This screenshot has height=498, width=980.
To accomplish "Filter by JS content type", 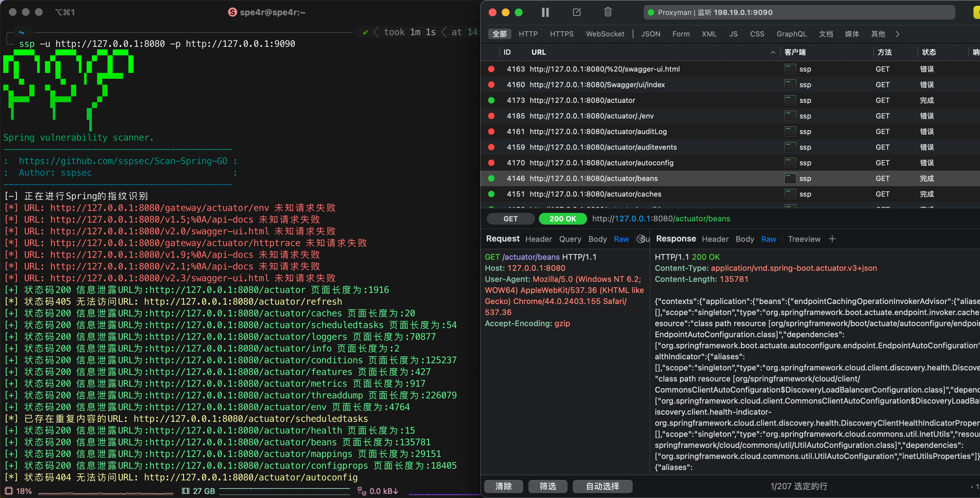I will click(x=733, y=34).
